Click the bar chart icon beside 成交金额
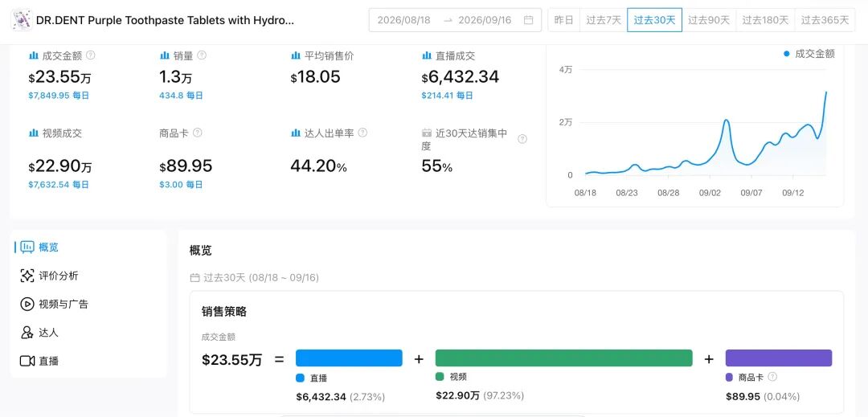The height and width of the screenshot is (417, 868). click(x=33, y=55)
